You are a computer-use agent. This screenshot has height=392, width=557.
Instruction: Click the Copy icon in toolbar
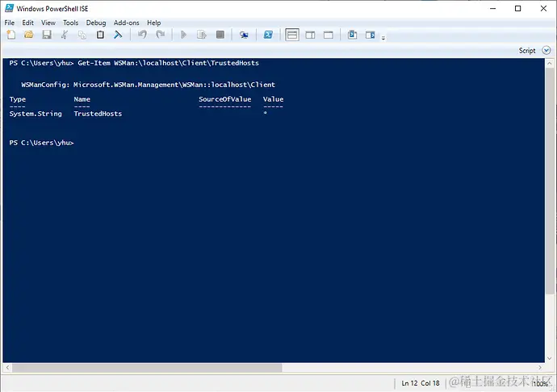82,35
